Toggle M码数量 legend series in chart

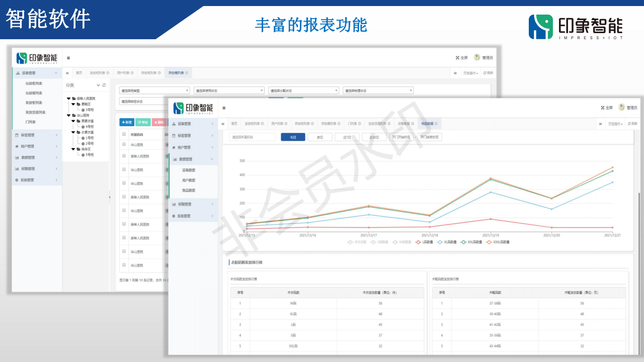(x=403, y=242)
